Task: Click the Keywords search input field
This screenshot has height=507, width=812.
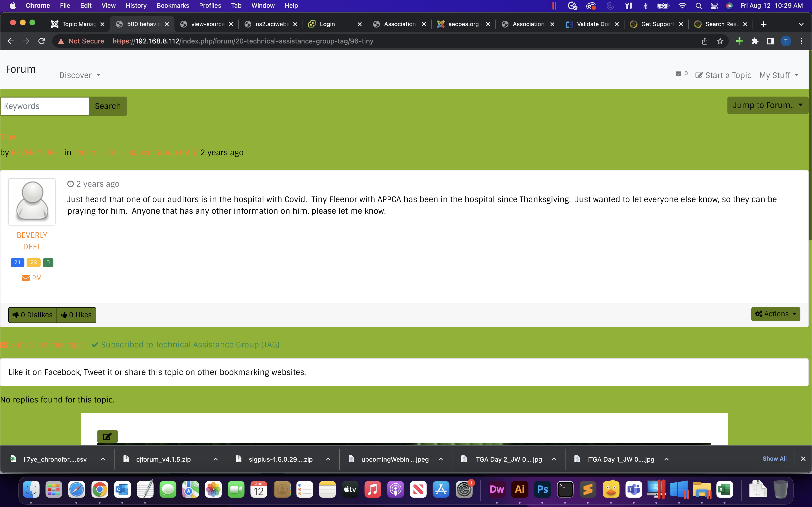Action: [45, 106]
